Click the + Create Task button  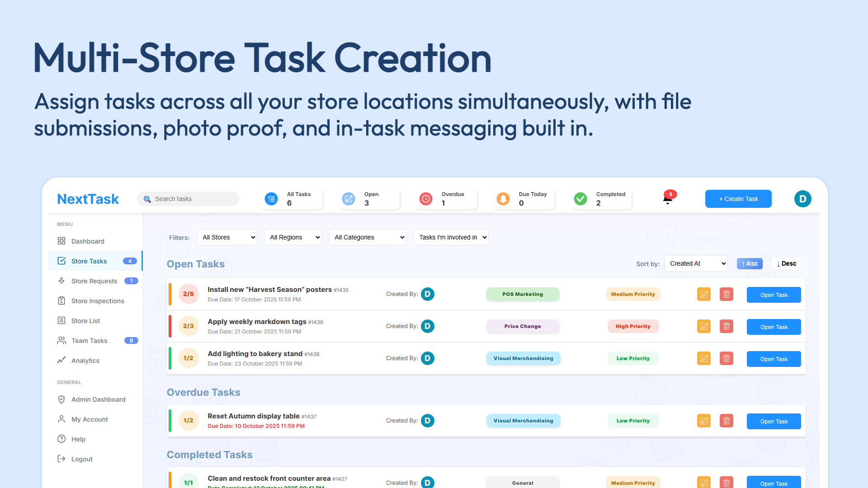(x=738, y=199)
